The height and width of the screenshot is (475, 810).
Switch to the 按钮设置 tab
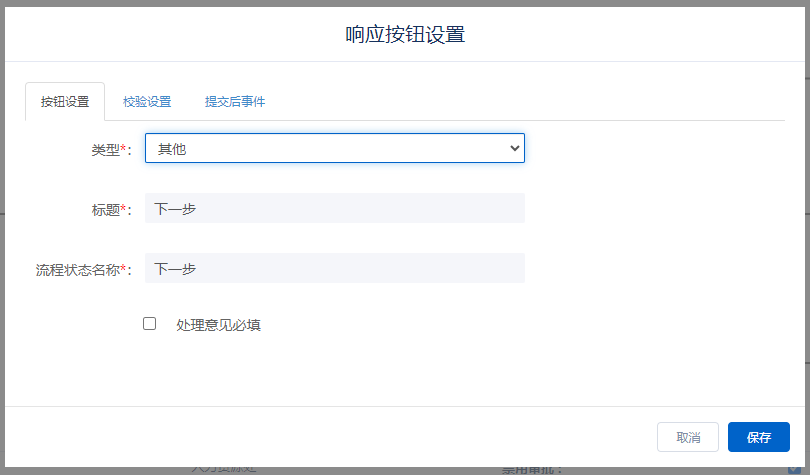click(65, 102)
